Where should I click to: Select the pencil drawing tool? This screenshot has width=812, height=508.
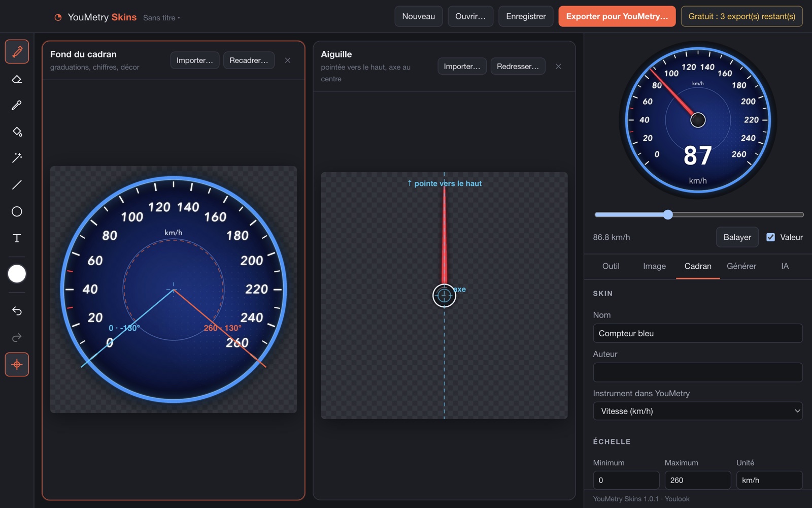(x=17, y=51)
